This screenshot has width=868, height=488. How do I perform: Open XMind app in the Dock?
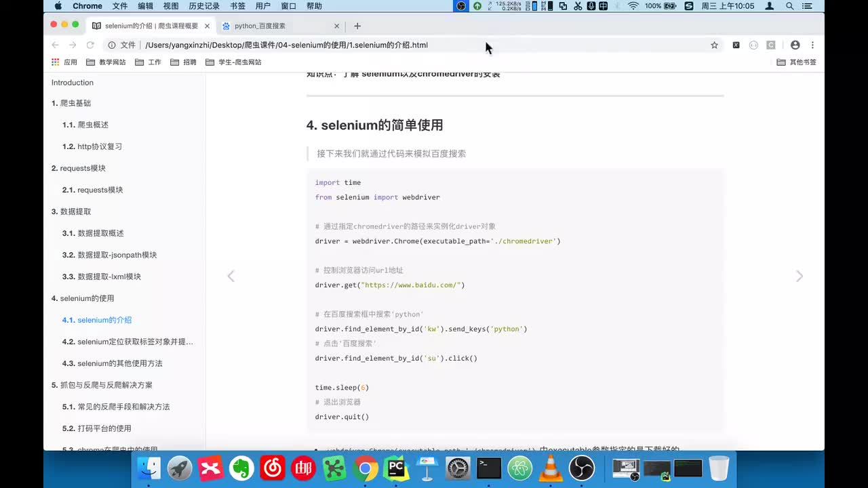pos(211,468)
